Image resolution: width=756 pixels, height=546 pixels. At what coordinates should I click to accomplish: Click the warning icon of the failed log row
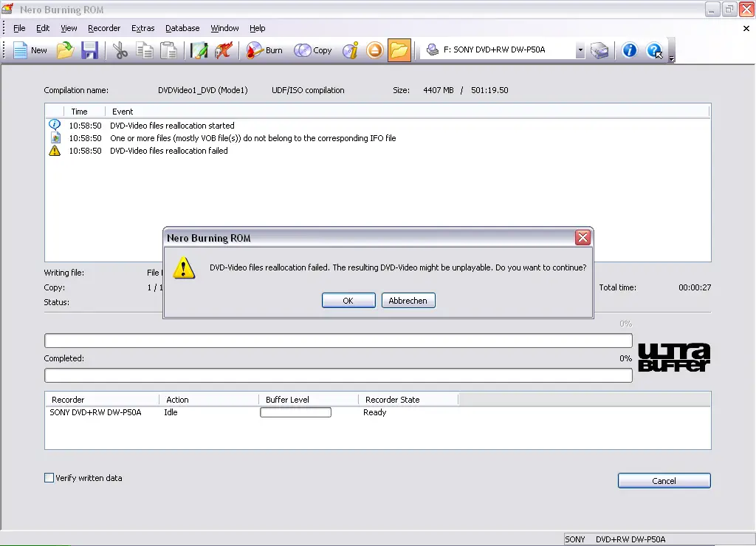(x=55, y=151)
